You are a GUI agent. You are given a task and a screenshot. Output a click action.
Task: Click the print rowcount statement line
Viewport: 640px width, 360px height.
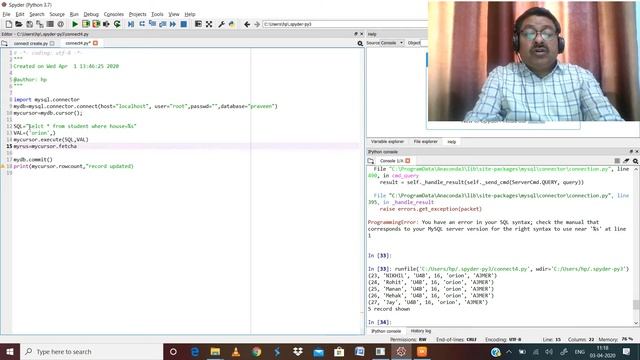(73, 166)
